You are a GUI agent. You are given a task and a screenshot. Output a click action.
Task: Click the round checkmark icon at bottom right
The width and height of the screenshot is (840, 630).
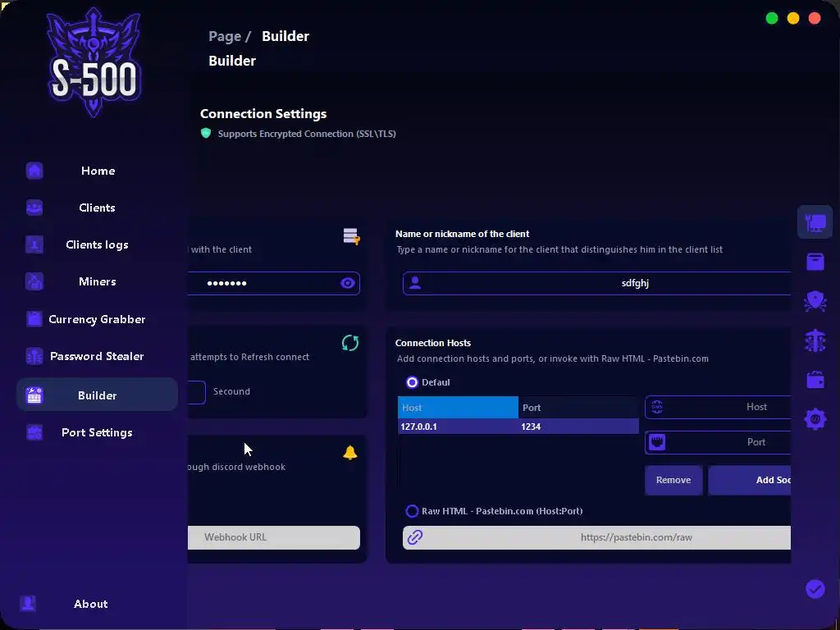click(x=815, y=589)
